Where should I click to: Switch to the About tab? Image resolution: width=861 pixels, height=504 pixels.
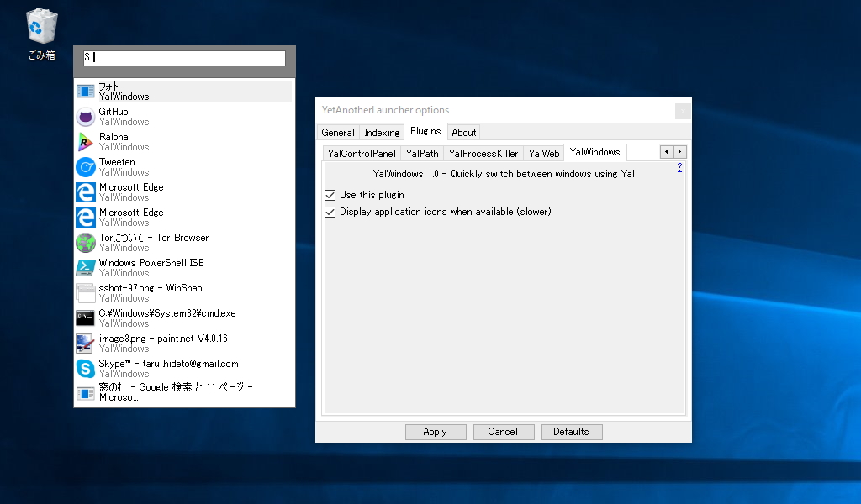463,132
